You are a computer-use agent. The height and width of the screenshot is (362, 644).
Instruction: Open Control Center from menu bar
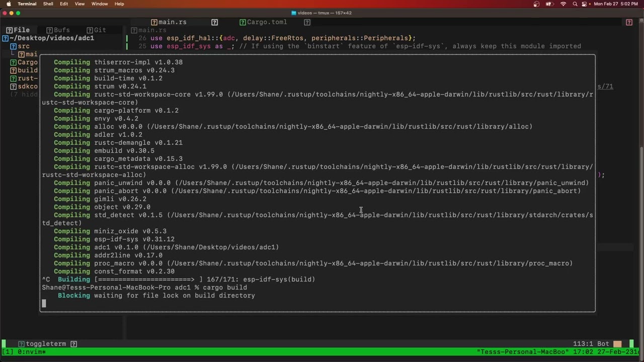click(x=585, y=4)
